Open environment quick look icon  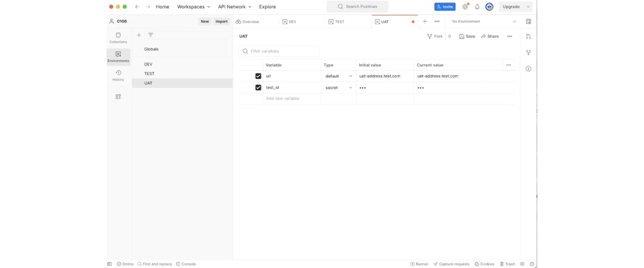click(x=529, y=21)
